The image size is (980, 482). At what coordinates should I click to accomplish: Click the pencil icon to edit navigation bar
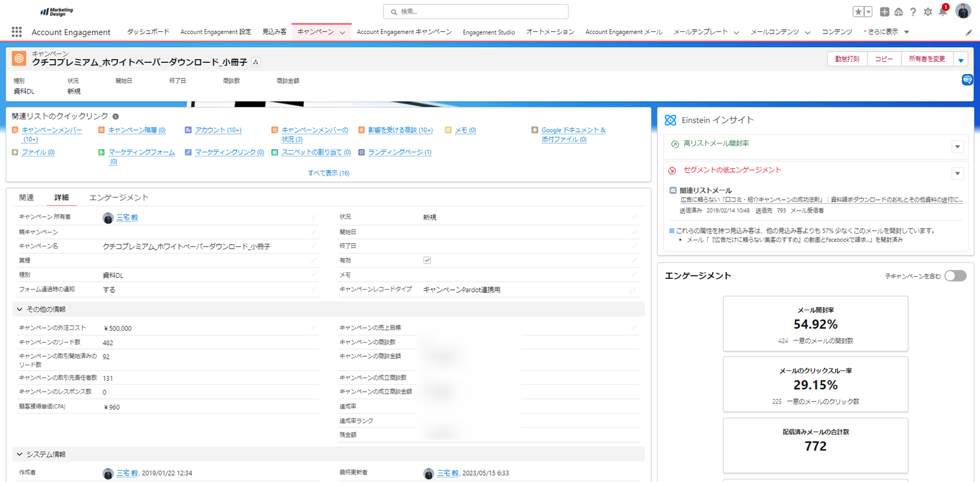click(969, 33)
